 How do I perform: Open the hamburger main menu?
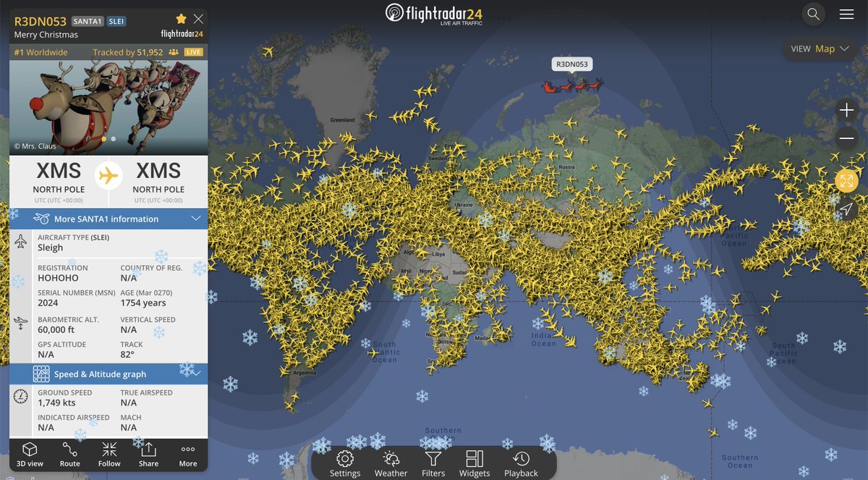point(846,14)
